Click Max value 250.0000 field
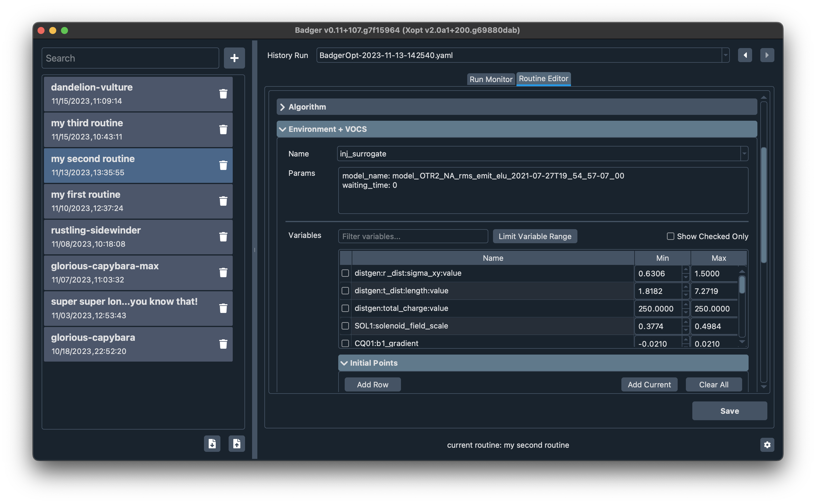816x504 pixels. click(x=714, y=309)
